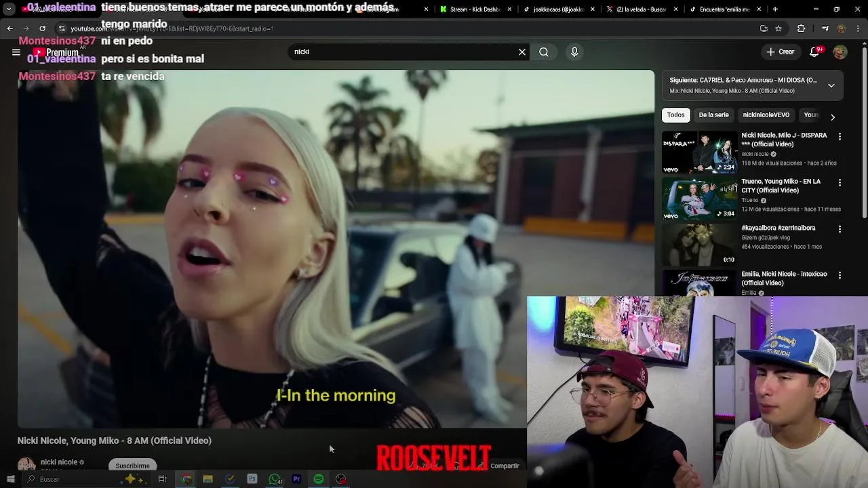The width and height of the screenshot is (868, 488).
Task: Bookmark this page with the star icon
Action: [x=778, y=28]
